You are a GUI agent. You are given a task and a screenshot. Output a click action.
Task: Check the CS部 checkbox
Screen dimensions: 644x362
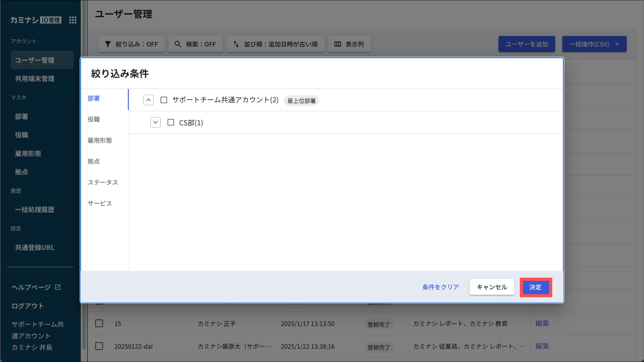point(171,122)
